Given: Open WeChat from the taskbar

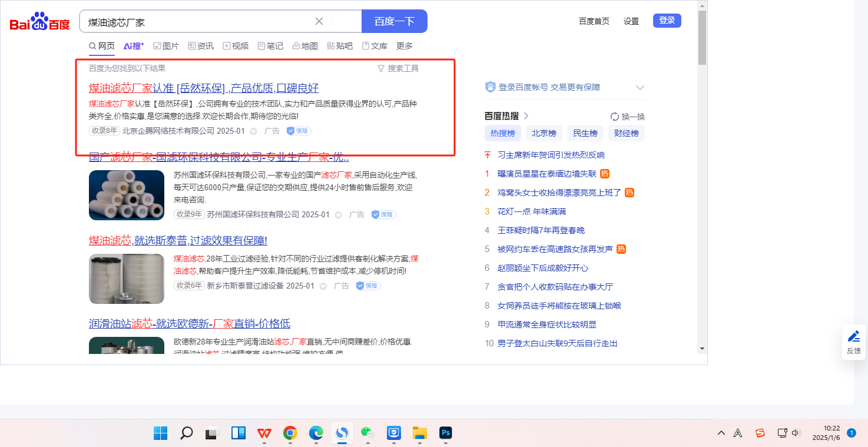Looking at the screenshot, I should pyautogui.click(x=367, y=433).
